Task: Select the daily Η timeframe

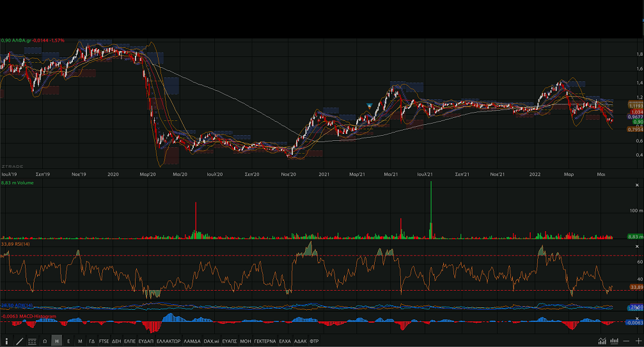Action: tap(57, 341)
